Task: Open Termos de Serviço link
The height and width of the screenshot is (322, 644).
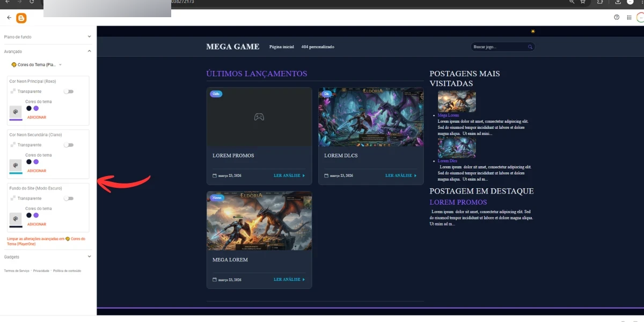Action: click(x=17, y=270)
